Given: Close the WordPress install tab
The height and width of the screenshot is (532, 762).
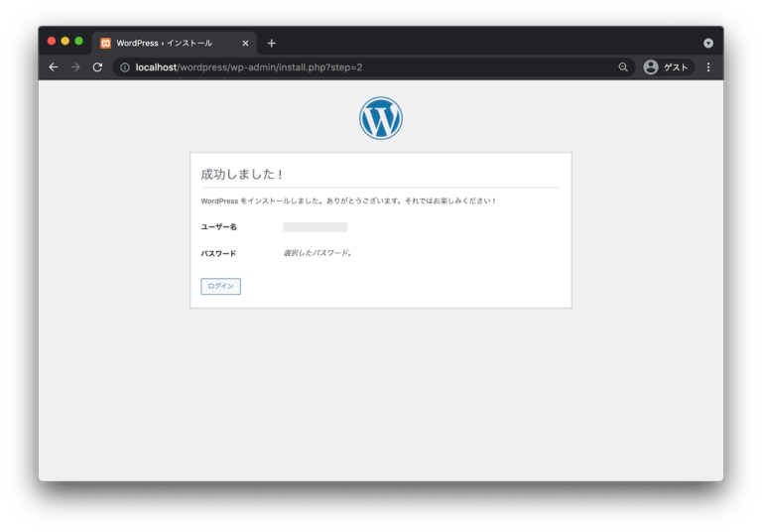Looking at the screenshot, I should [x=245, y=44].
